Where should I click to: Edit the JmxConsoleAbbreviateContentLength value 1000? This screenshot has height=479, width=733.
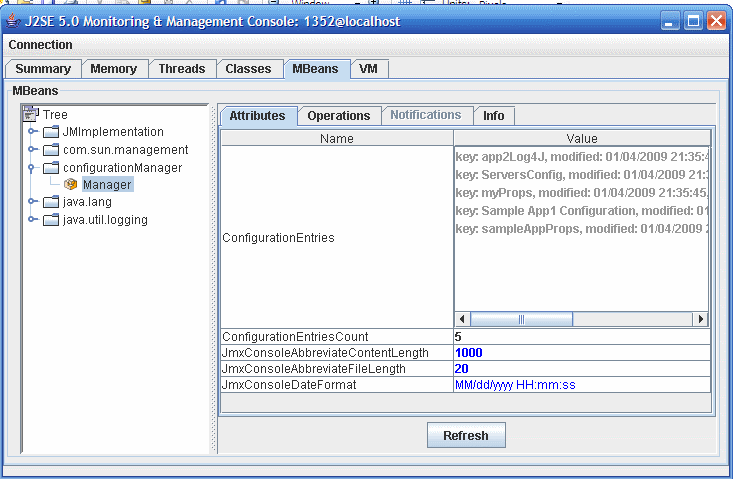pos(581,353)
